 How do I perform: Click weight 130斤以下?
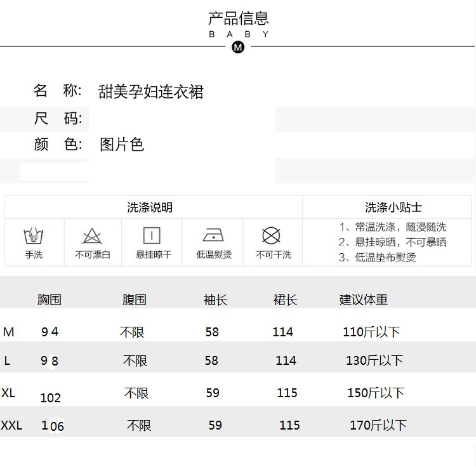tap(374, 360)
